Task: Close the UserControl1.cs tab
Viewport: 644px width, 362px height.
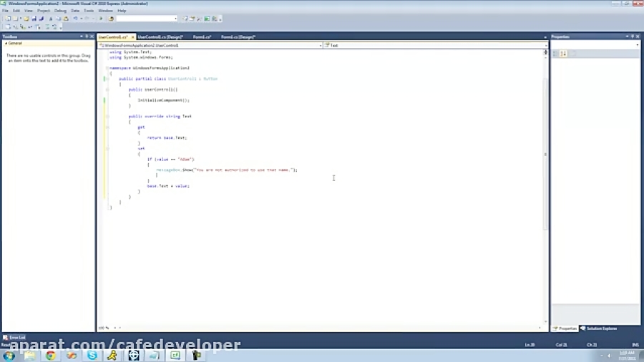Action: pos(132,37)
